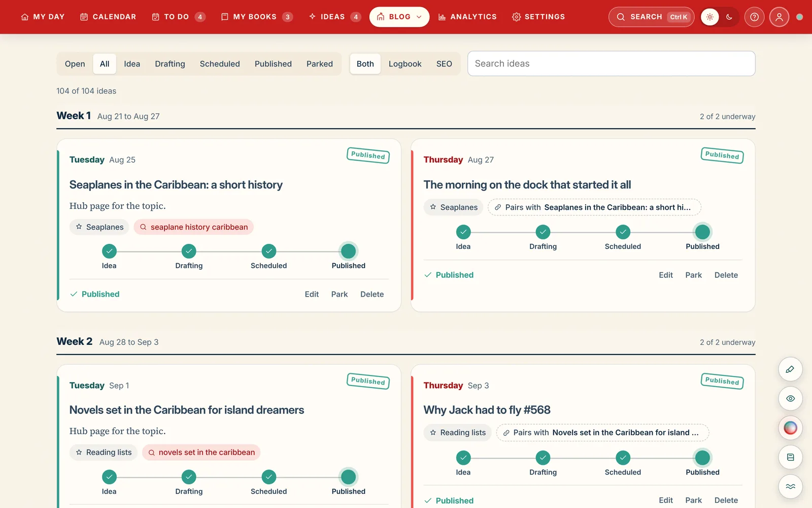Click the 'seaplane history caribbean' keyword tag
The height and width of the screenshot is (508, 812).
[x=194, y=227]
